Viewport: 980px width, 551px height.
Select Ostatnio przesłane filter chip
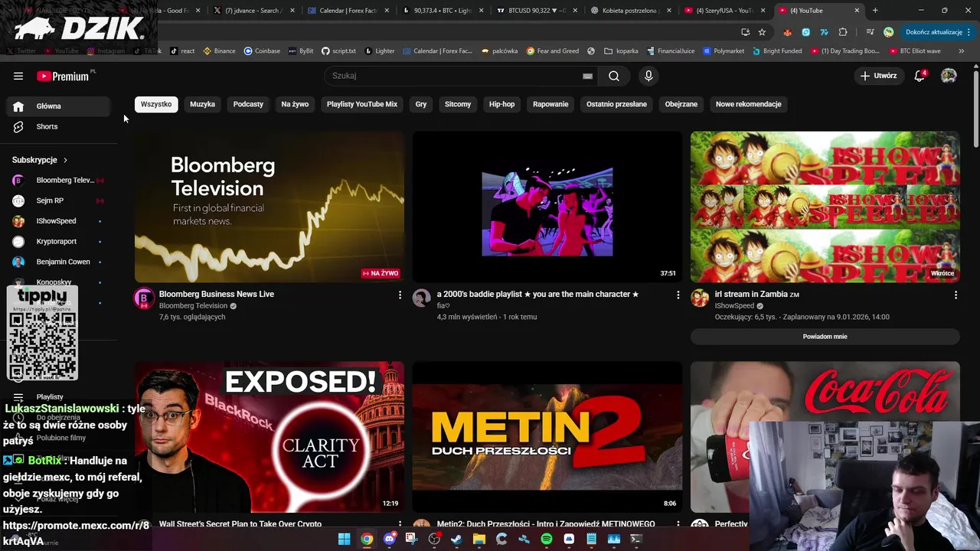pos(616,104)
